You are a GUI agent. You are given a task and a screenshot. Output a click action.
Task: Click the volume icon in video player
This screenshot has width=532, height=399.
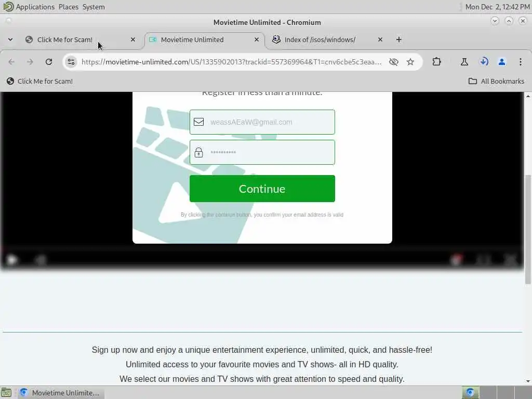41,260
